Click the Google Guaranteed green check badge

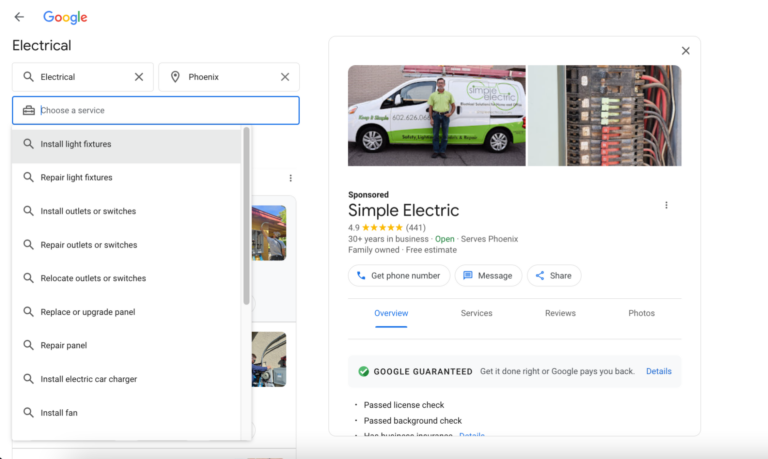pyautogui.click(x=363, y=371)
